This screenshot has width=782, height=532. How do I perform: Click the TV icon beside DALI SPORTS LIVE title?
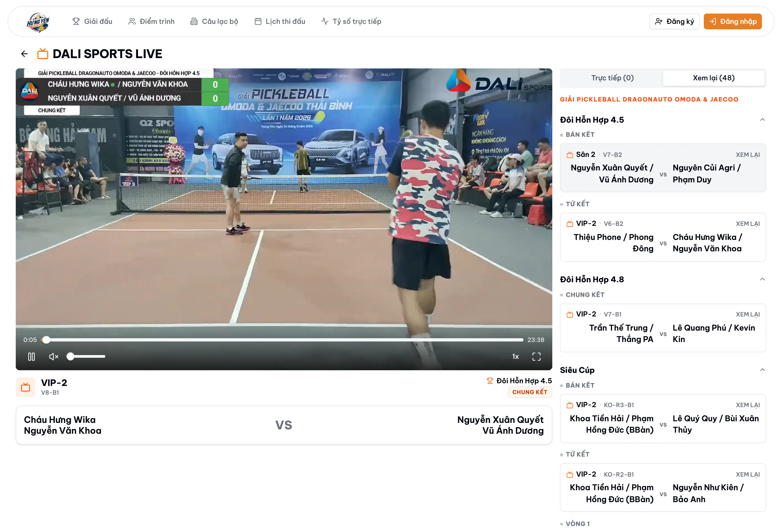click(43, 54)
